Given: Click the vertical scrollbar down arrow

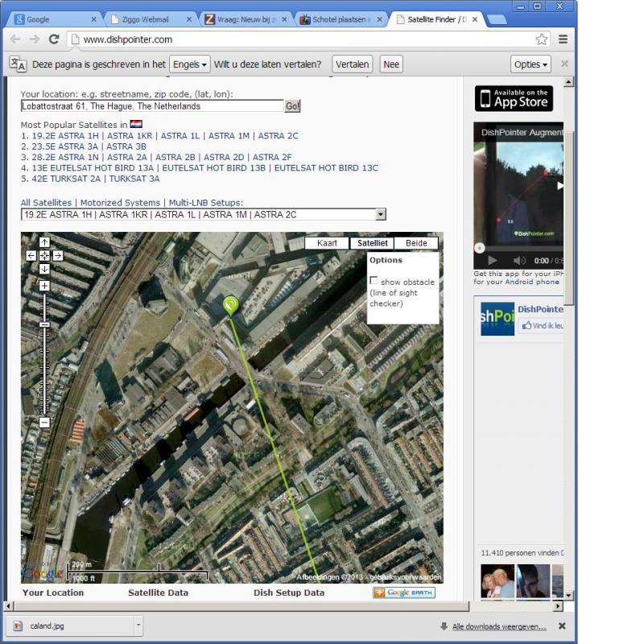Looking at the screenshot, I should 568,595.
